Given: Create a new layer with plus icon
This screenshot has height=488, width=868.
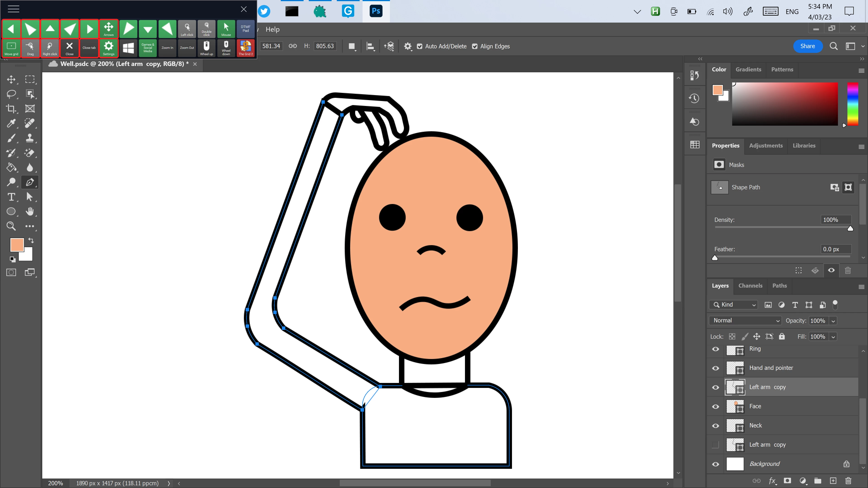Looking at the screenshot, I should (833, 481).
